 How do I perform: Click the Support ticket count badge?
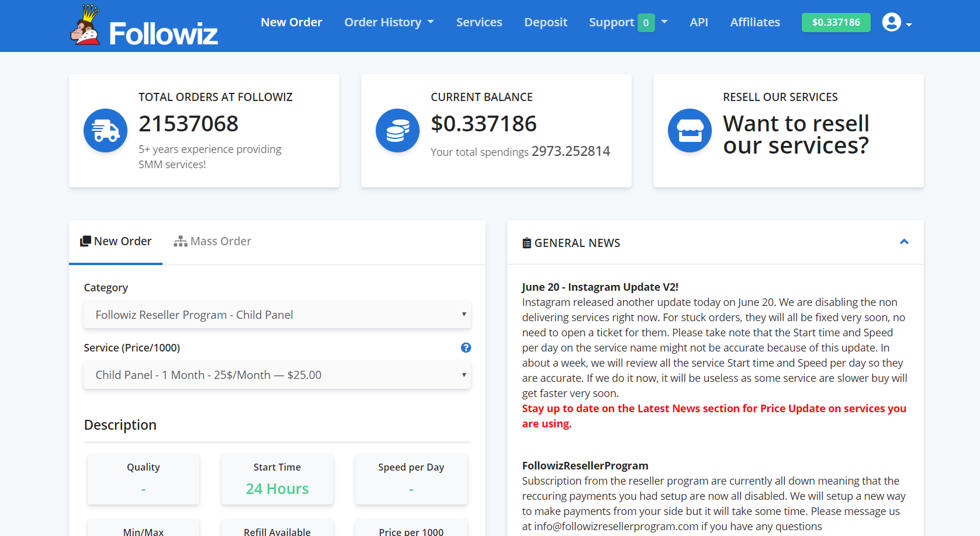(646, 23)
